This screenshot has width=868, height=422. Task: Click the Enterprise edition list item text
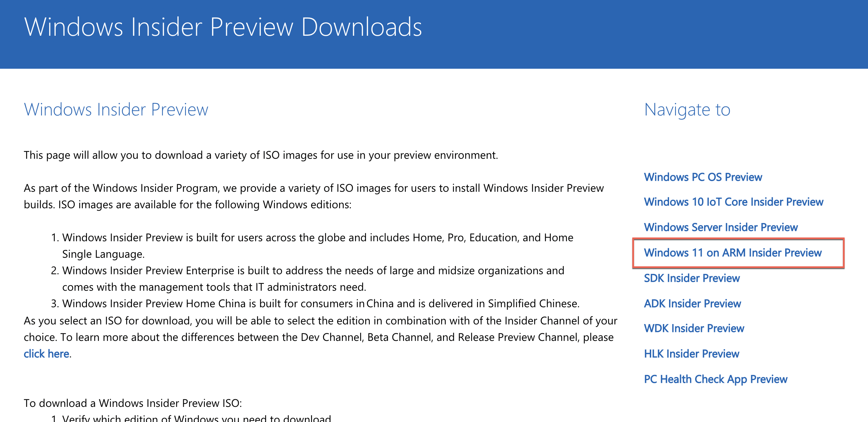pyautogui.click(x=313, y=271)
